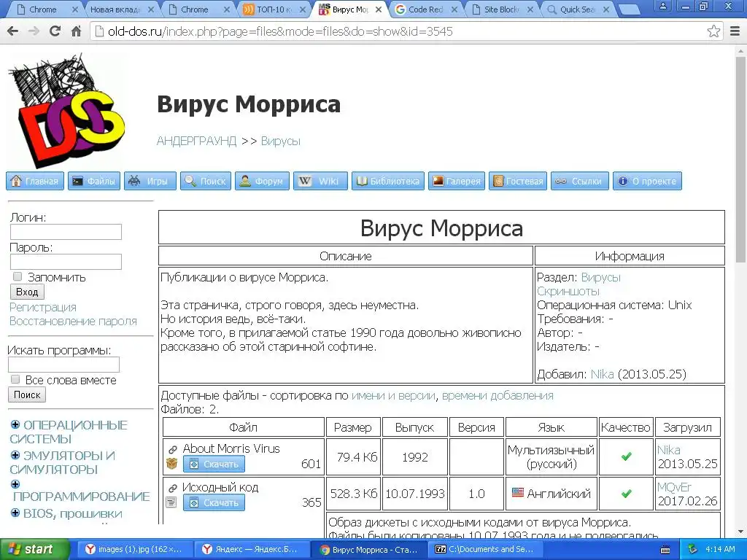The width and height of the screenshot is (747, 560).
Task: Download the About Morris Virus file
Action: (214, 464)
